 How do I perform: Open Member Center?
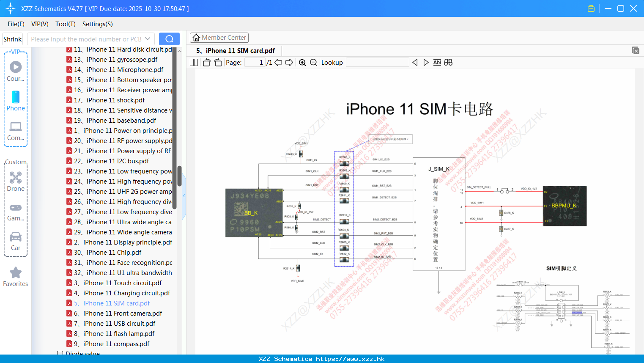(219, 38)
